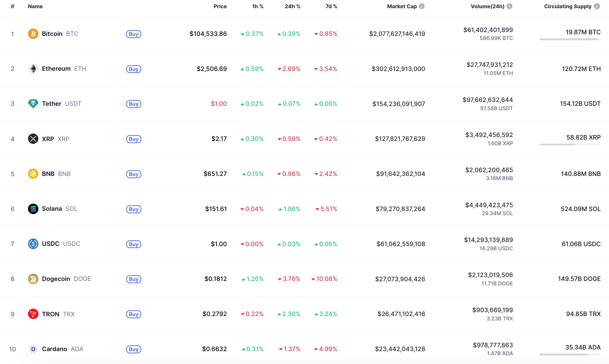Click Tether volume $97,662,632,644
This screenshot has width=609, height=364.
(x=488, y=100)
